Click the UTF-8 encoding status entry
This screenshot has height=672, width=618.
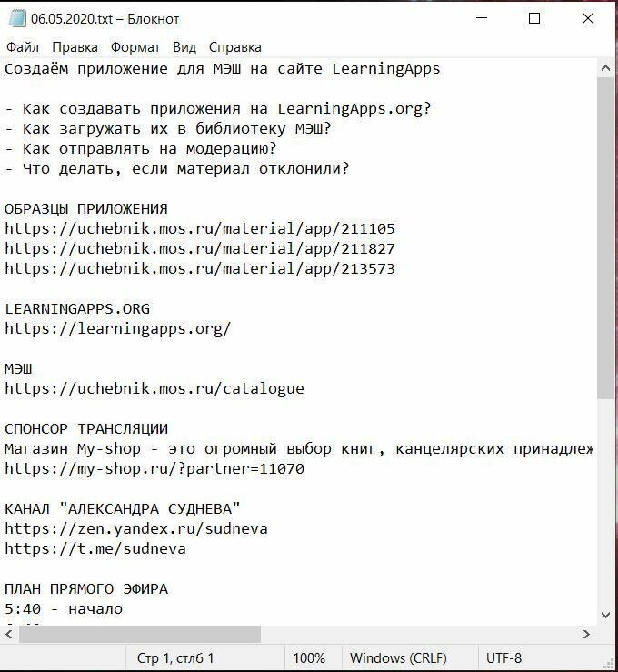[x=503, y=657]
